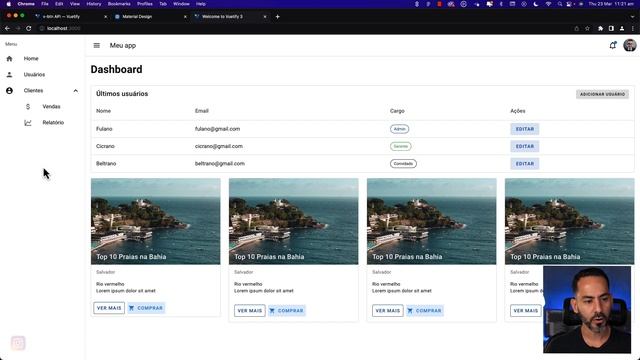Click the Email column header
Viewport: 640px width, 360px height.
[202, 111]
